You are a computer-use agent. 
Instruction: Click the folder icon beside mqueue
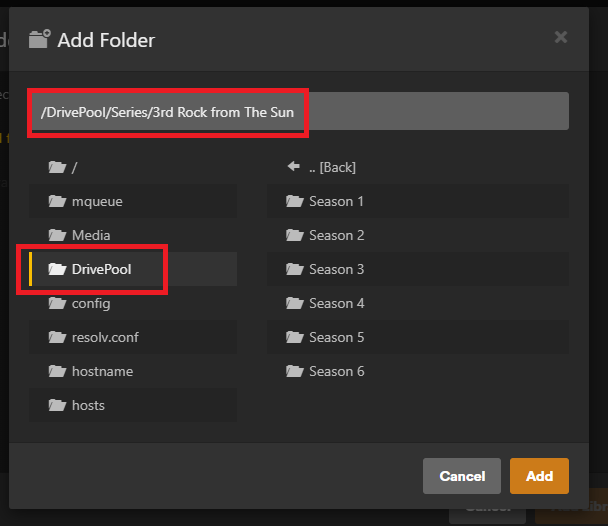57,201
